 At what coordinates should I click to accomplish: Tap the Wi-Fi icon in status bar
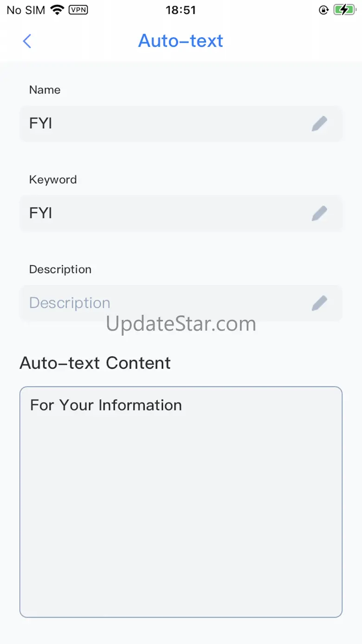click(58, 10)
